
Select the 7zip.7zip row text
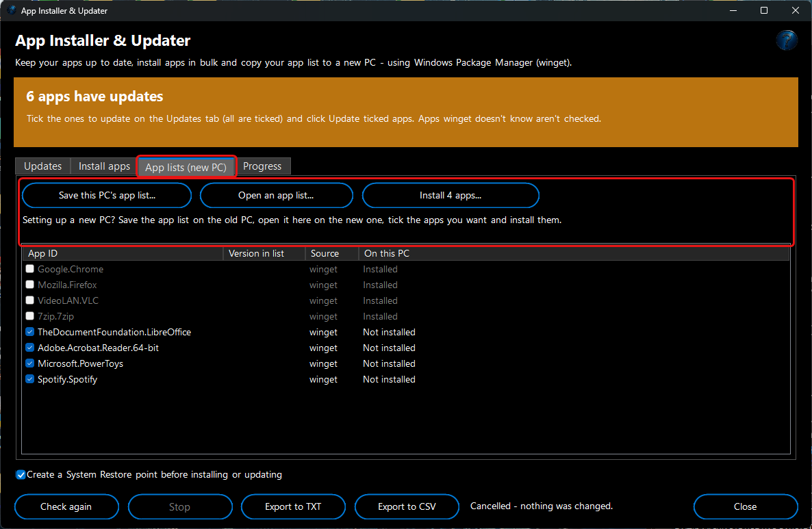(56, 316)
